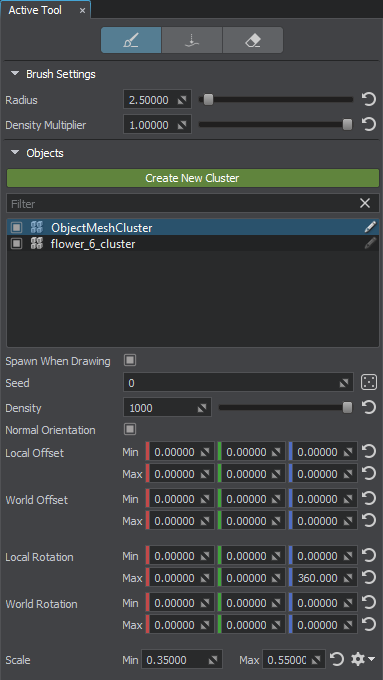Toggle Normal Orientation checkbox
Screen dimensions: 383x680
130,429
